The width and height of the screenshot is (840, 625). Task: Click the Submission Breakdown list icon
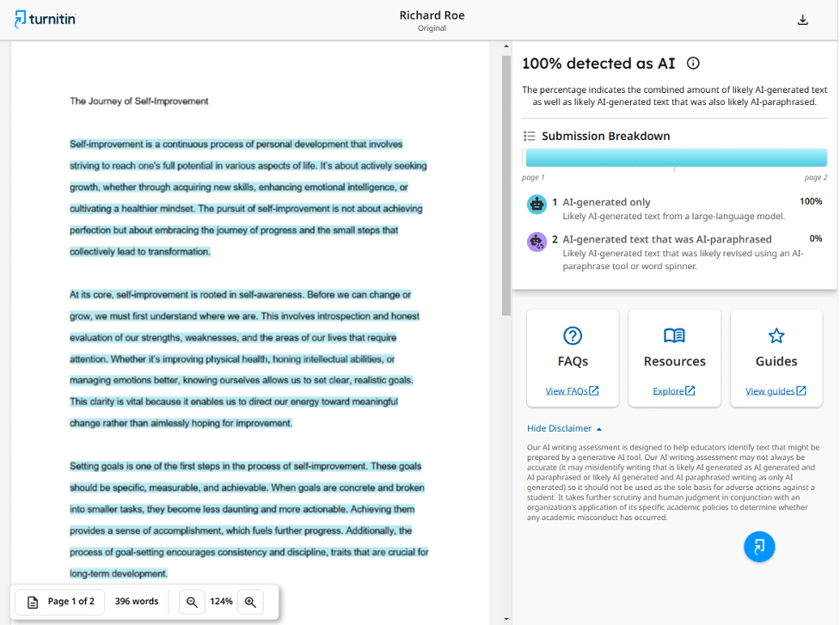(529, 135)
